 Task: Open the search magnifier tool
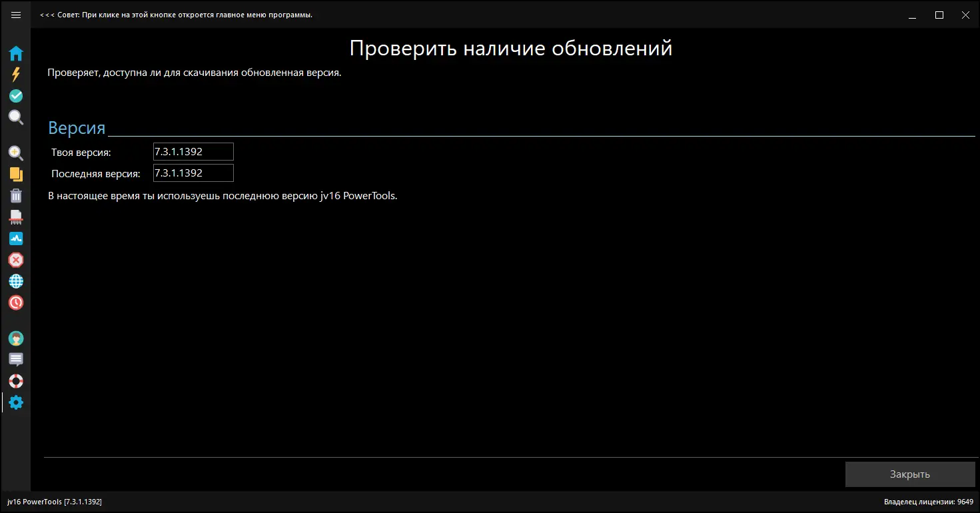pos(16,117)
